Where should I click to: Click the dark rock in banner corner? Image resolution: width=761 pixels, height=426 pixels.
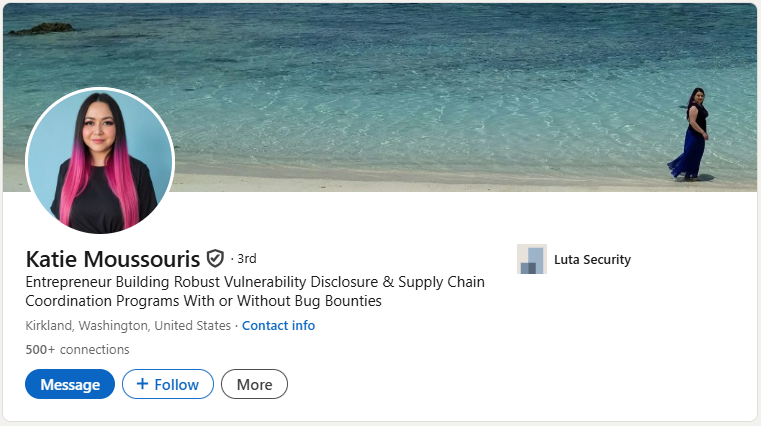click(42, 28)
